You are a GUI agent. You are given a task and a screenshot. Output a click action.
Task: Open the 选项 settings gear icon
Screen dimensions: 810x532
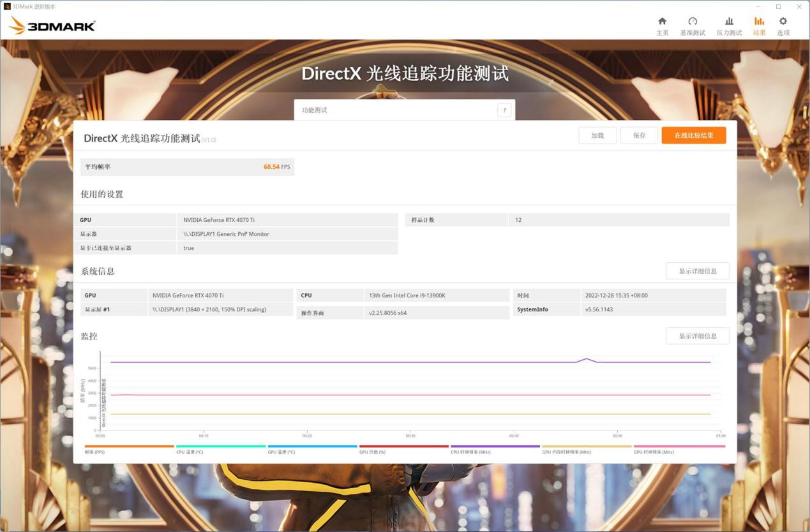click(x=783, y=21)
